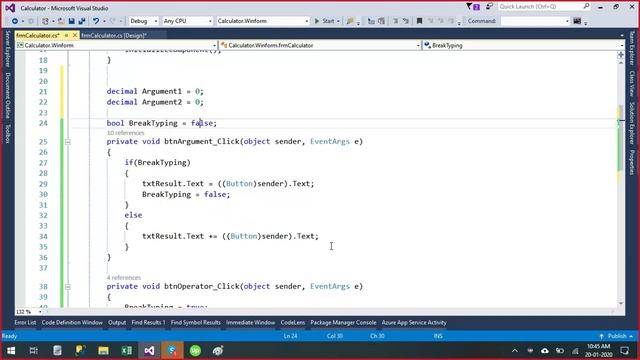Pin the frmCalculator.cs tab
Screen dimensions: 640x360
67,36
